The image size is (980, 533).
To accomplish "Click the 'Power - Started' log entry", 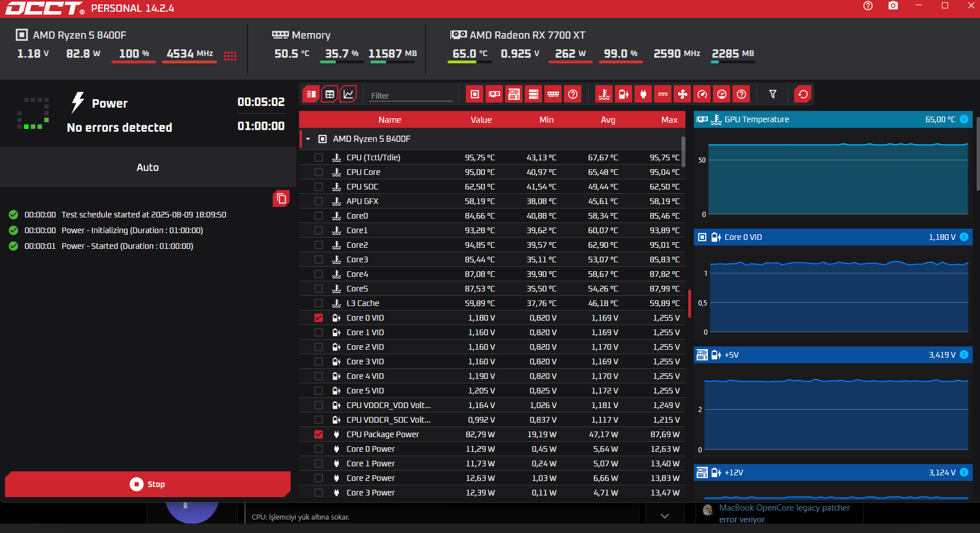I will pyautogui.click(x=127, y=246).
